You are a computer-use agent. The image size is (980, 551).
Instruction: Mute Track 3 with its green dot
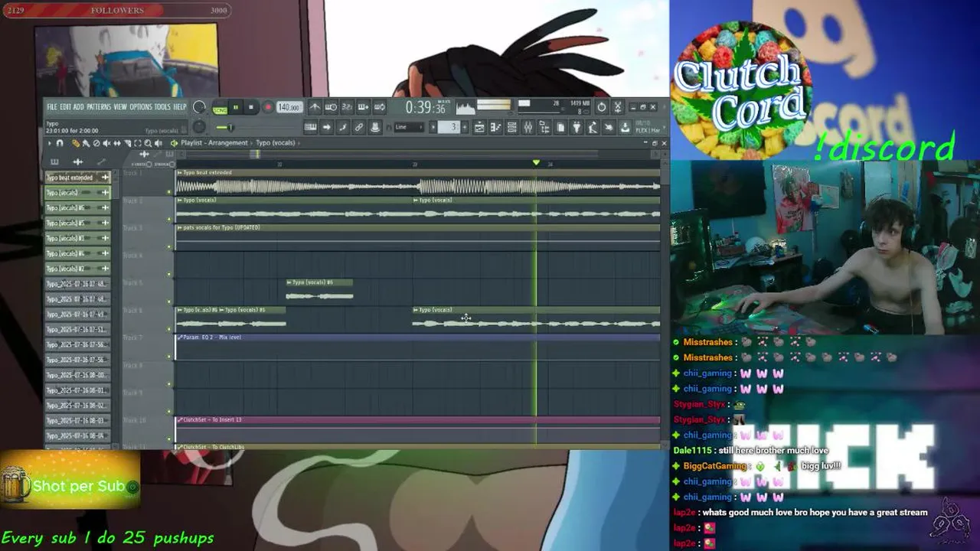[169, 246]
